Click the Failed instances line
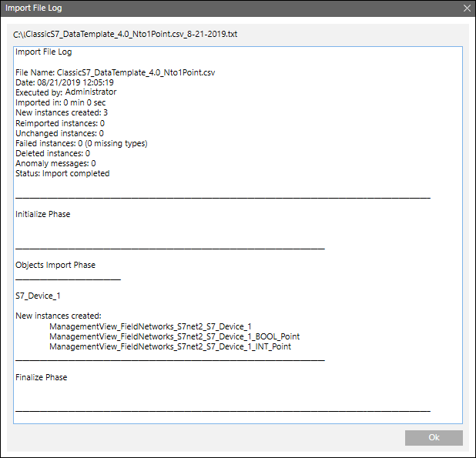The width and height of the screenshot is (476, 458). 81,143
